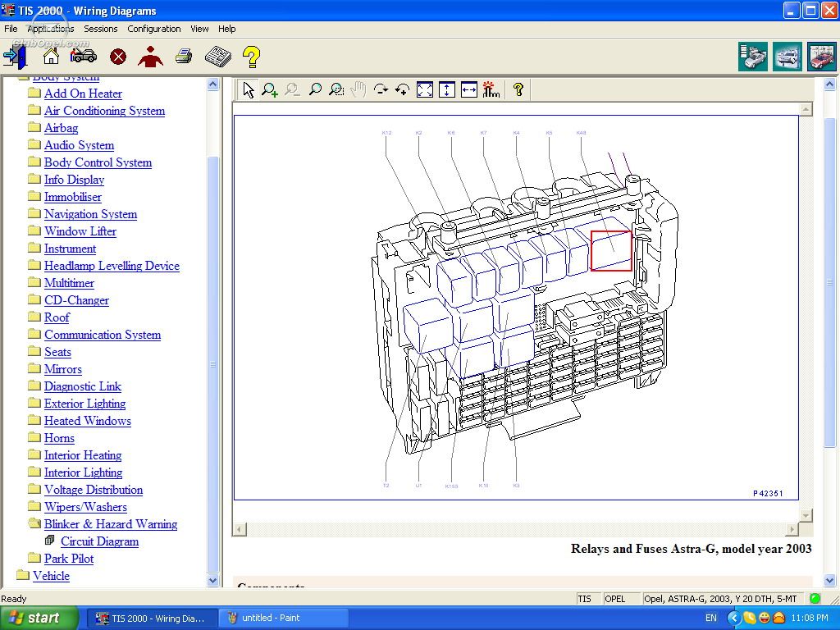Select the zoom in magnifier tool
This screenshot has width=840, height=630.
[269, 89]
